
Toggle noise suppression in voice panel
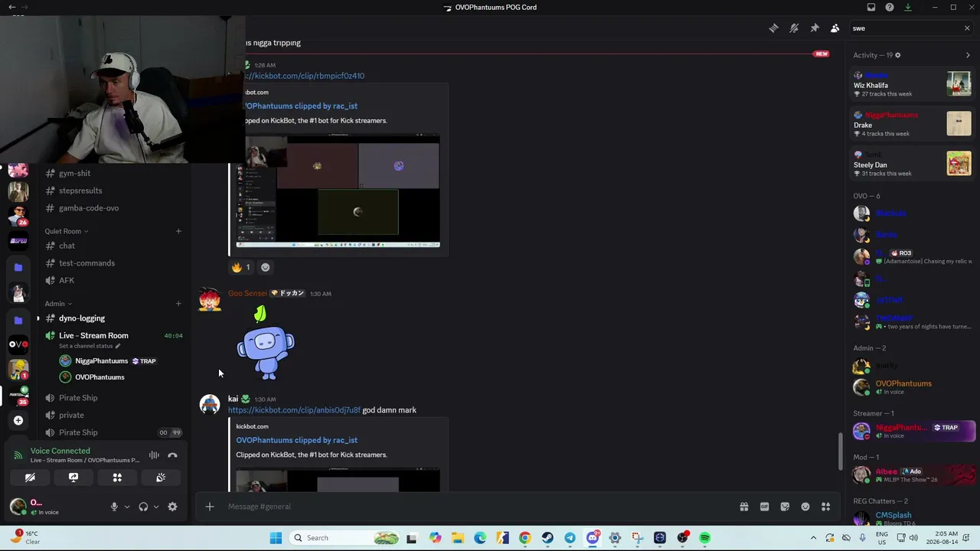(154, 455)
